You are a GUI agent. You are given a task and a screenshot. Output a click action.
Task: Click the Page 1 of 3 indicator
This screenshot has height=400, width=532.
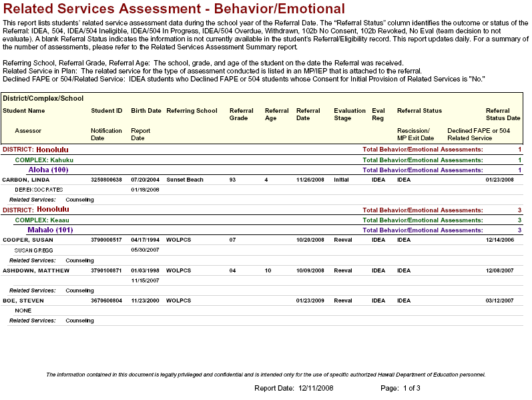pos(400,388)
